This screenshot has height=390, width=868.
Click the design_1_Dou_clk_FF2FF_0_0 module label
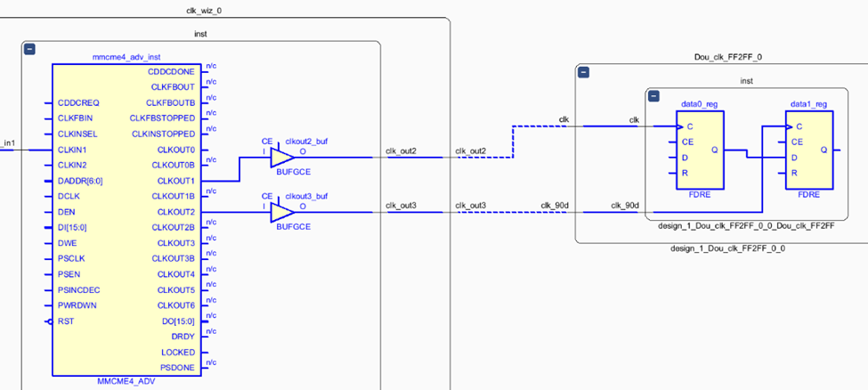point(722,248)
